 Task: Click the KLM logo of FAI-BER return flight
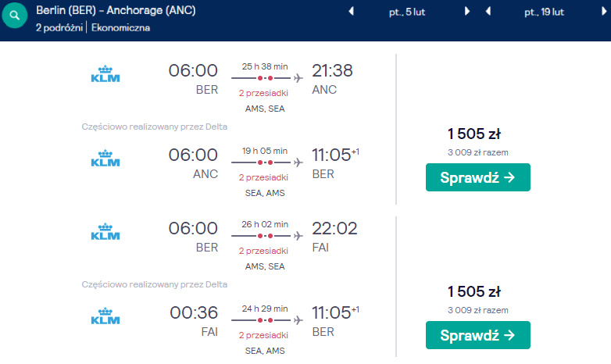click(105, 316)
